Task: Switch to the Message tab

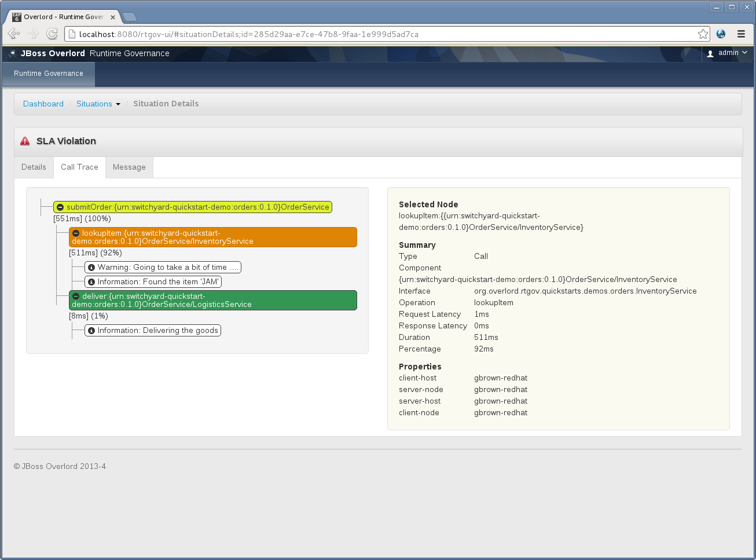Action: click(129, 167)
